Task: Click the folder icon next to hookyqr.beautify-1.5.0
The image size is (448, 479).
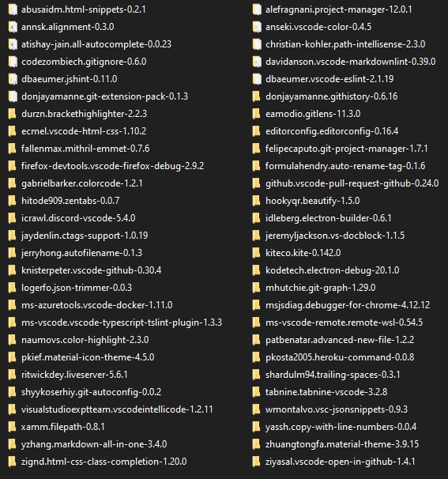Action: (256, 201)
